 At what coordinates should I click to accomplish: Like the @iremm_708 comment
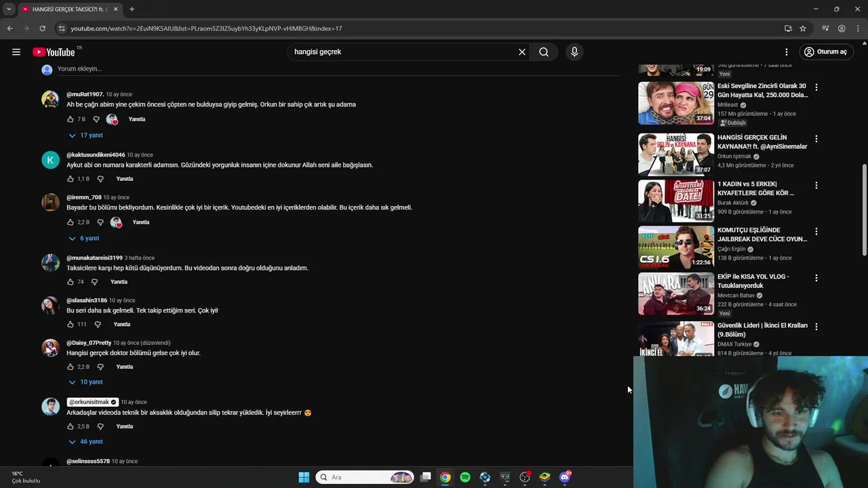[71, 222]
